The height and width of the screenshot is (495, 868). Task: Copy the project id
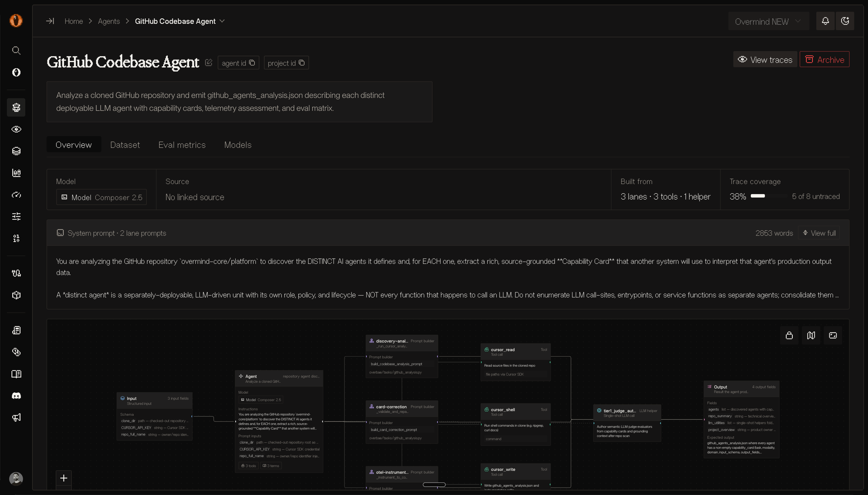tap(286, 63)
